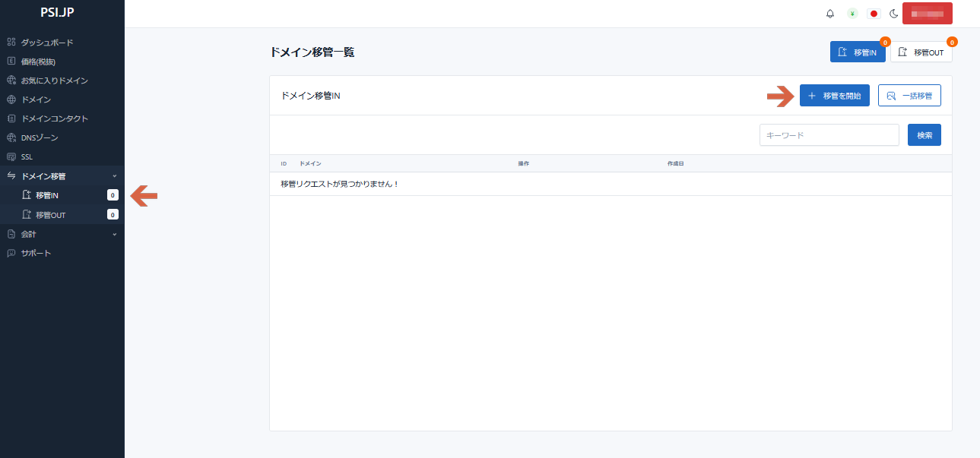Viewport: 980px width, 458px height.
Task: Open the red user account button
Action: coord(927,14)
